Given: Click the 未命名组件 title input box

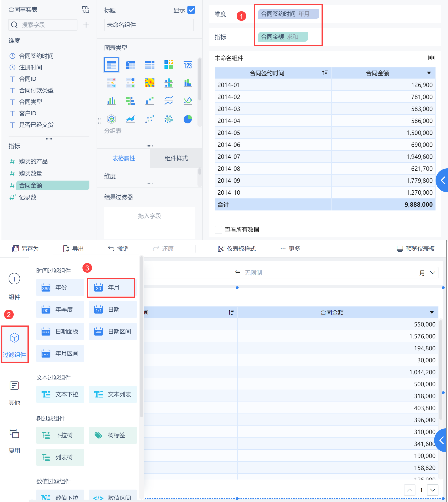Looking at the screenshot, I should click(x=149, y=25).
